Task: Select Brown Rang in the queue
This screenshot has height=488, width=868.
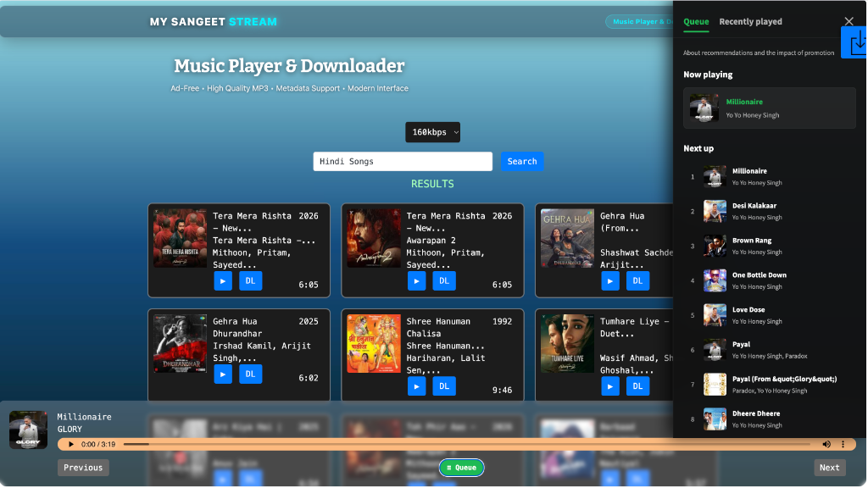Action: click(x=770, y=247)
